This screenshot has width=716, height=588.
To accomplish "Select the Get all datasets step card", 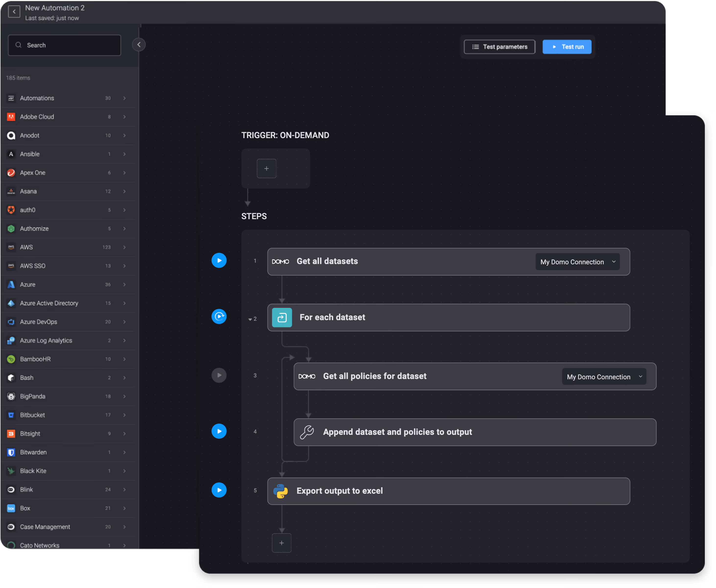I will tap(448, 262).
